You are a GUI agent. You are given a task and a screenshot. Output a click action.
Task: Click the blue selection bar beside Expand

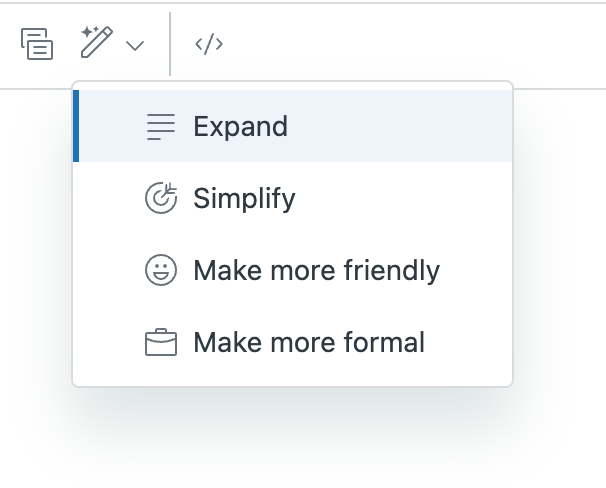[x=76, y=126]
